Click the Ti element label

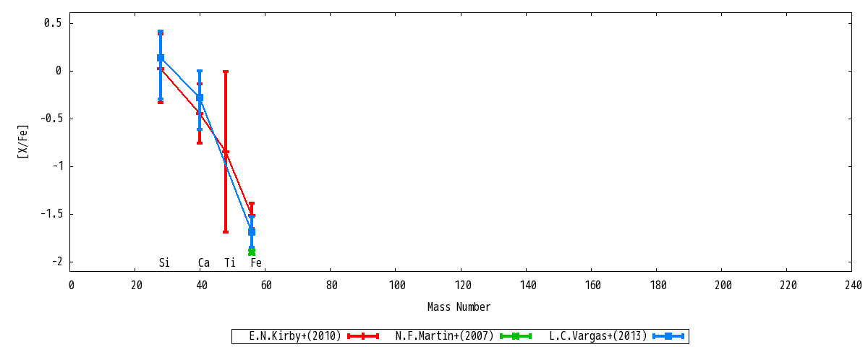[x=230, y=263]
